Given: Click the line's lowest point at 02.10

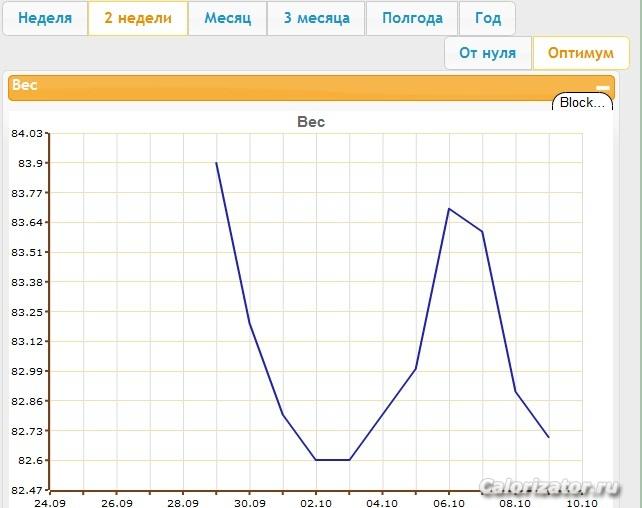Looking at the screenshot, I should 316,460.
